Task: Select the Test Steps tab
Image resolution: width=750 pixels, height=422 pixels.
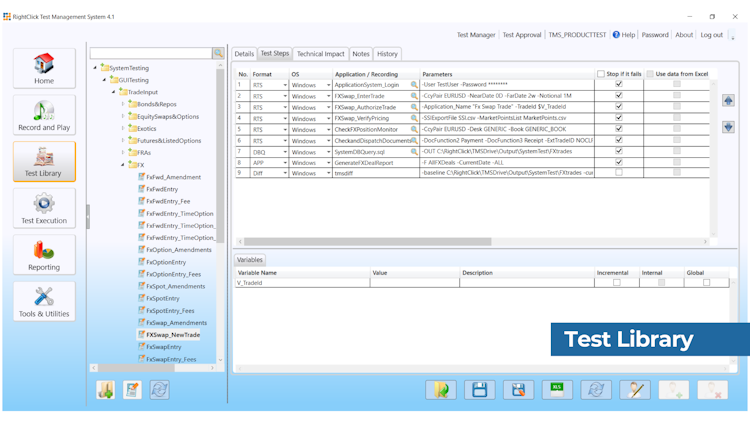Action: click(x=275, y=54)
